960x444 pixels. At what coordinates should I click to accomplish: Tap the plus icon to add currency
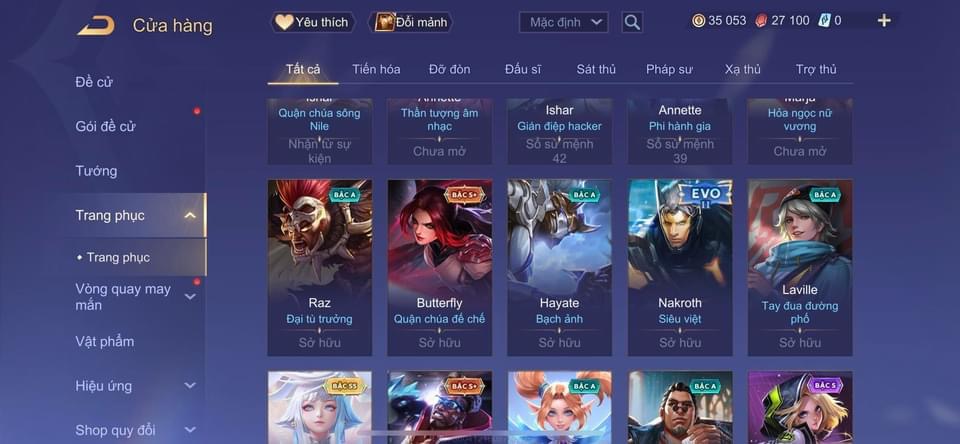(x=884, y=21)
